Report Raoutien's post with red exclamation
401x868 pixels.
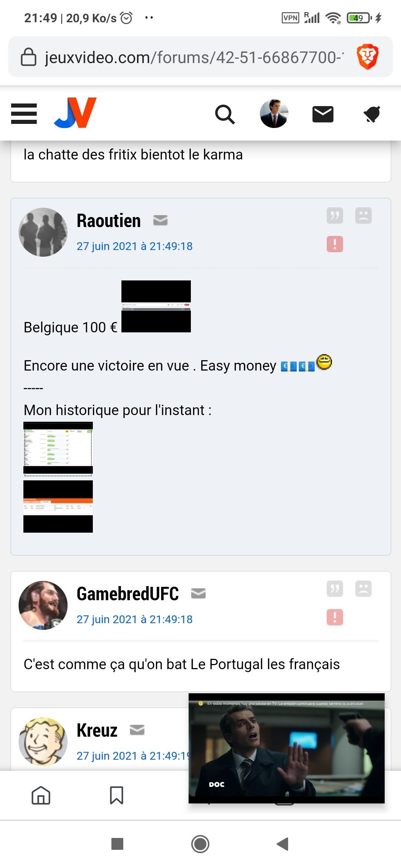coord(335,244)
